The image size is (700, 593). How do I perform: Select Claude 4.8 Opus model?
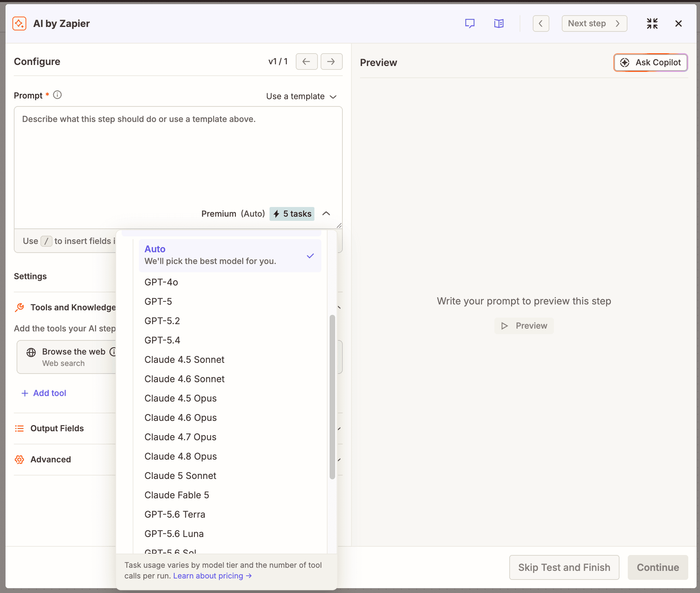(230, 456)
